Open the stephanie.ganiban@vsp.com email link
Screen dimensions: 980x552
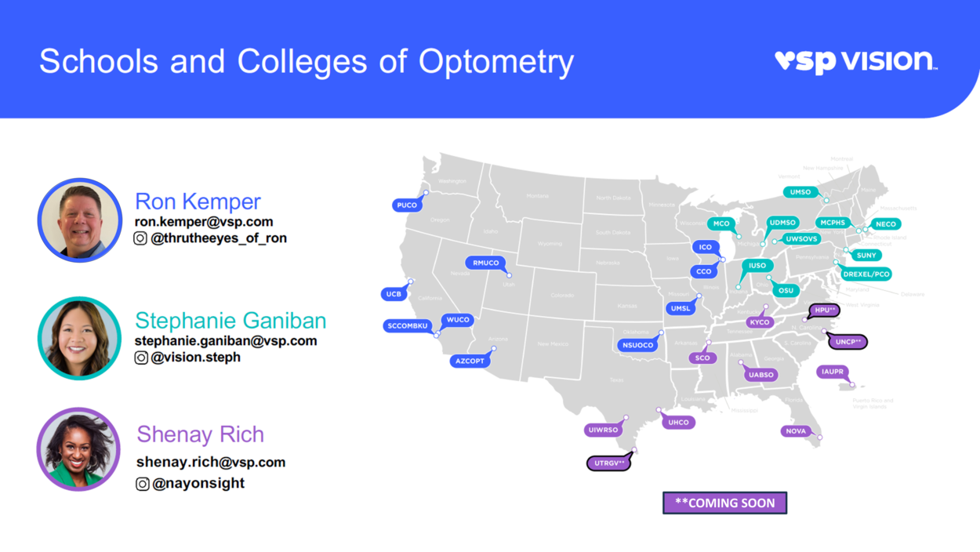[226, 341]
